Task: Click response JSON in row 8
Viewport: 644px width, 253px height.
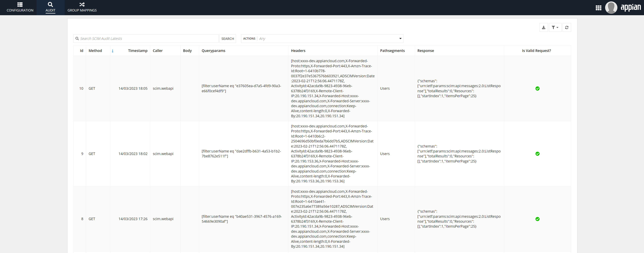Action: 459,219
